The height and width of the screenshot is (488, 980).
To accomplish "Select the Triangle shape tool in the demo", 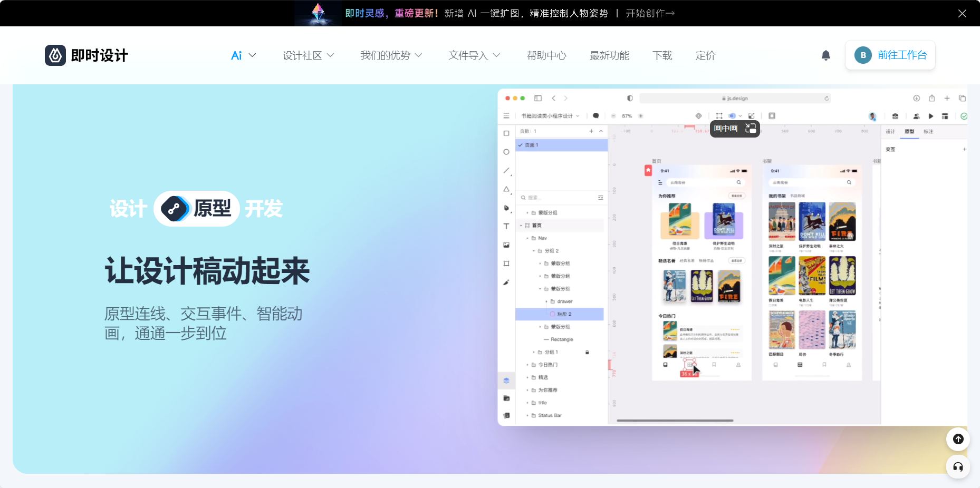I will (x=506, y=189).
